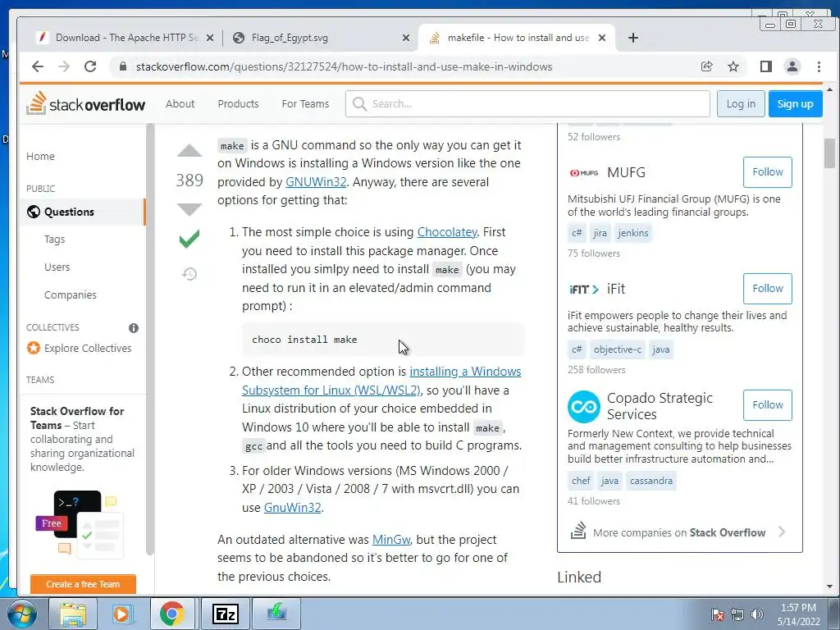Click the installer icon in taskbar
The width and height of the screenshot is (840, 630).
point(276,612)
